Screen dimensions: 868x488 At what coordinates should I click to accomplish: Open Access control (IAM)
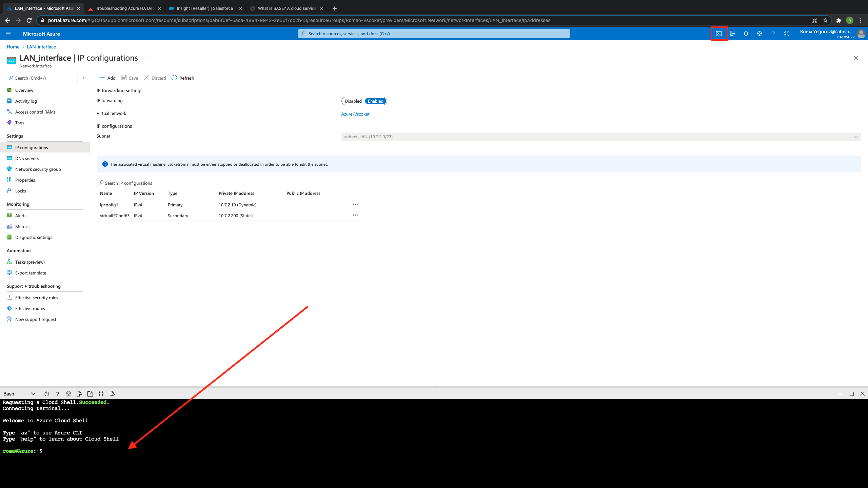[35, 112]
